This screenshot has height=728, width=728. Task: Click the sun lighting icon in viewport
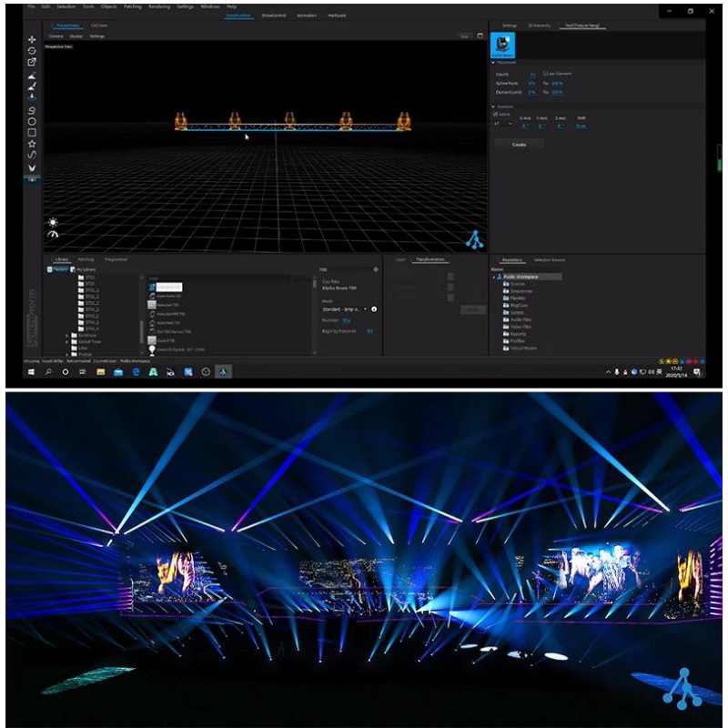point(53,222)
